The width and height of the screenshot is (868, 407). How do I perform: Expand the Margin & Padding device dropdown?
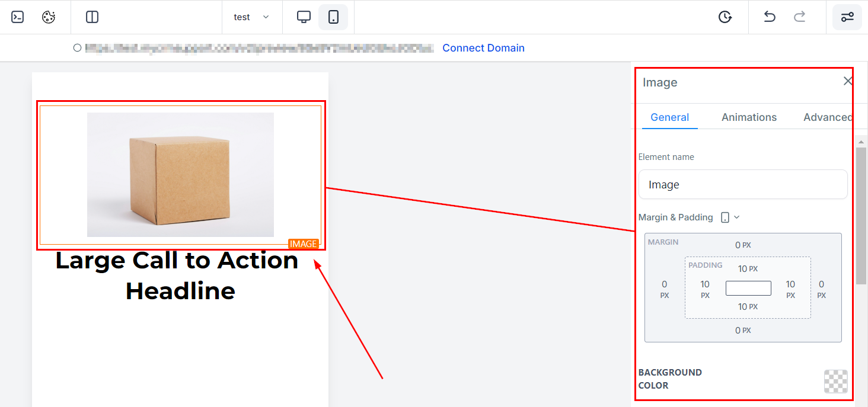tap(730, 217)
